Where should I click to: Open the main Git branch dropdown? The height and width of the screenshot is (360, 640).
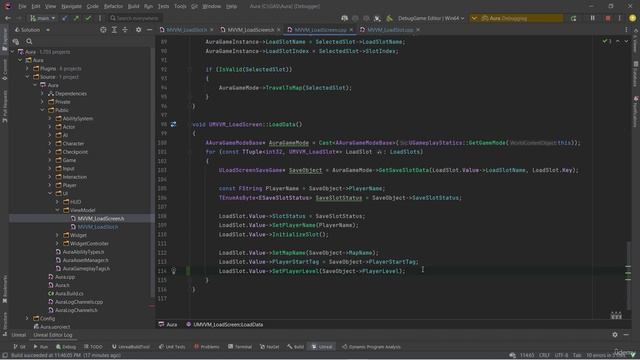pos(42,18)
